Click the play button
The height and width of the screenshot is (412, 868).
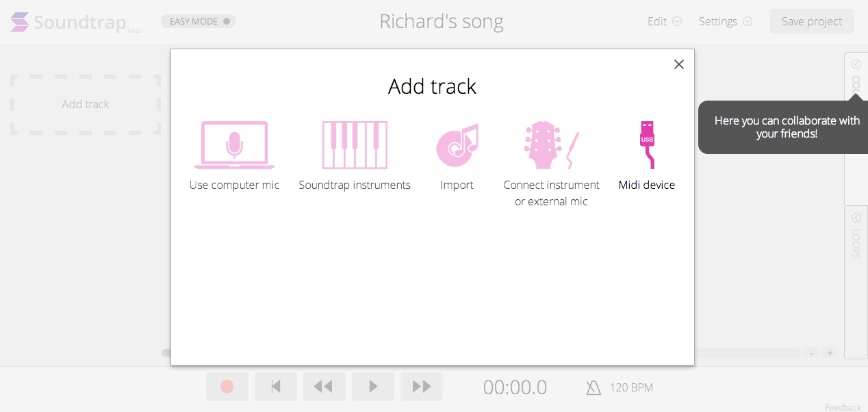click(x=373, y=387)
